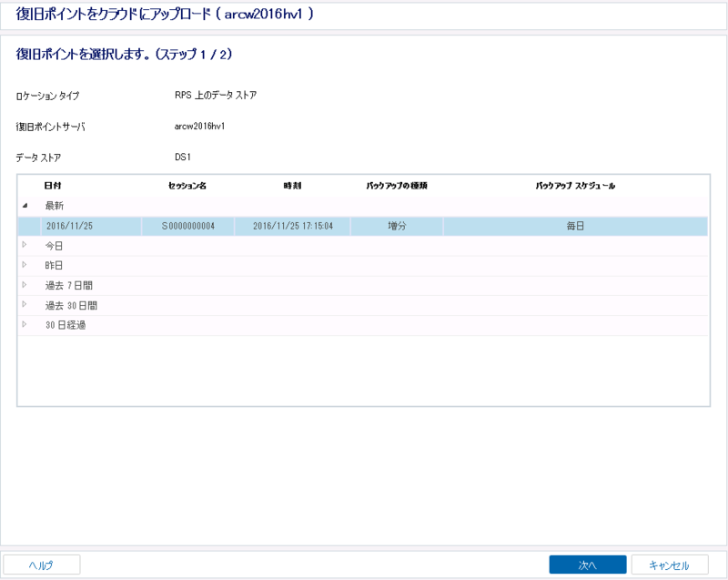Image resolution: width=728 pixels, height=580 pixels.
Task: Click the 過去 7 日間 label
Action: (x=69, y=286)
